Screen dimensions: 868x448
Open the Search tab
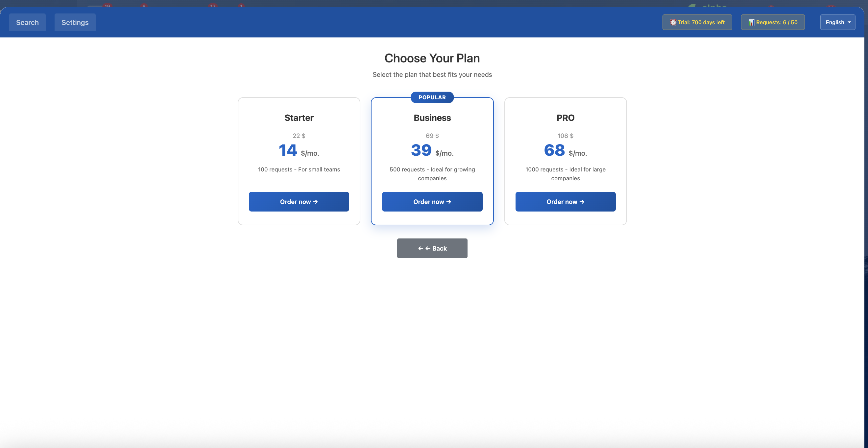pyautogui.click(x=27, y=22)
